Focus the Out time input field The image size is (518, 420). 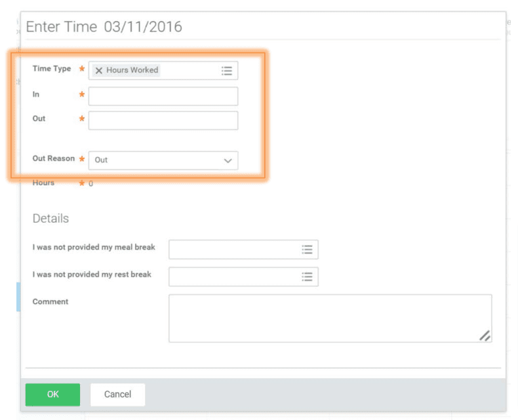coord(163,121)
